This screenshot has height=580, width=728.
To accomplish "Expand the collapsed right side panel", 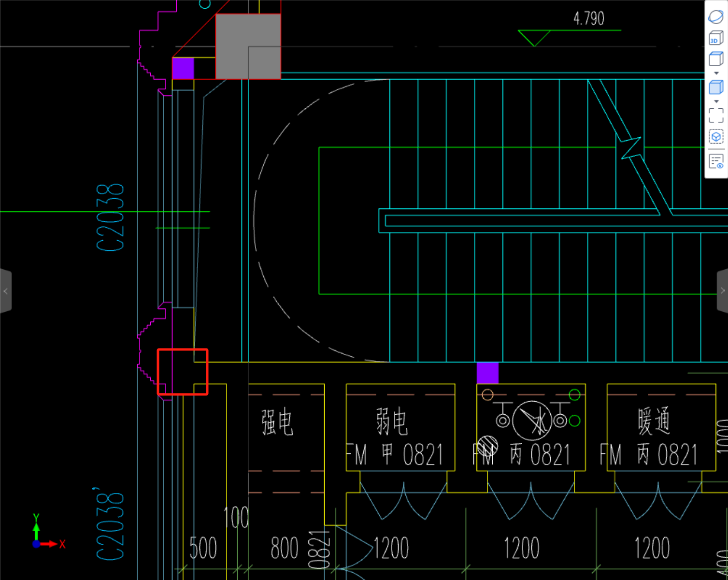I will coord(722,290).
